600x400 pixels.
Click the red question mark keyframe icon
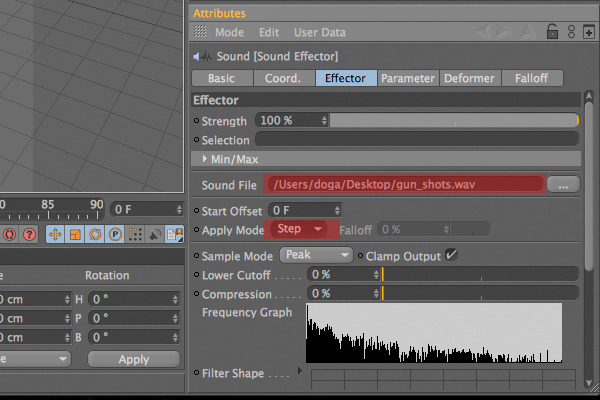point(29,234)
